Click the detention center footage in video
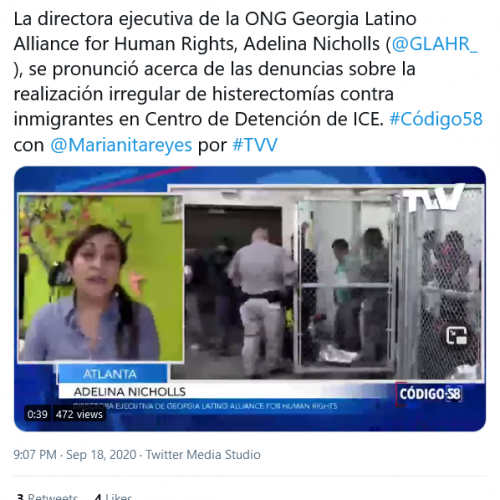The width and height of the screenshot is (500, 500). tap(327, 283)
